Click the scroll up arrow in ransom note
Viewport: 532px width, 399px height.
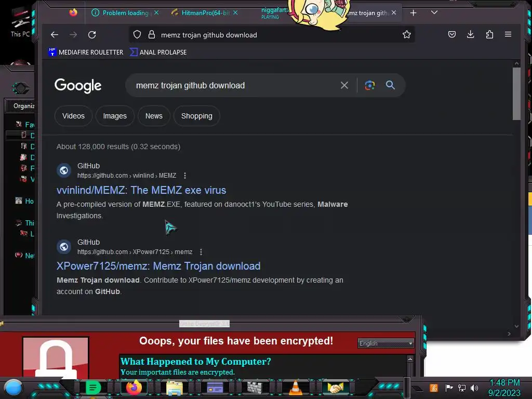pyautogui.click(x=410, y=359)
